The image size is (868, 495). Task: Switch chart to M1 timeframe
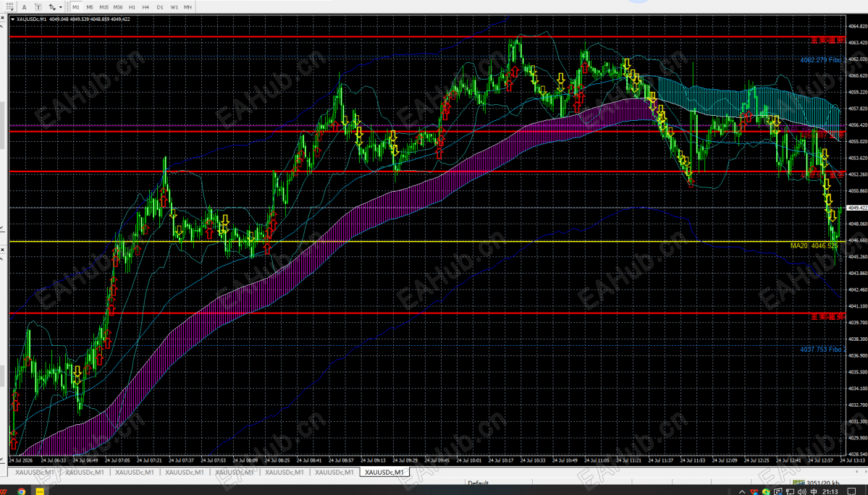(x=76, y=7)
